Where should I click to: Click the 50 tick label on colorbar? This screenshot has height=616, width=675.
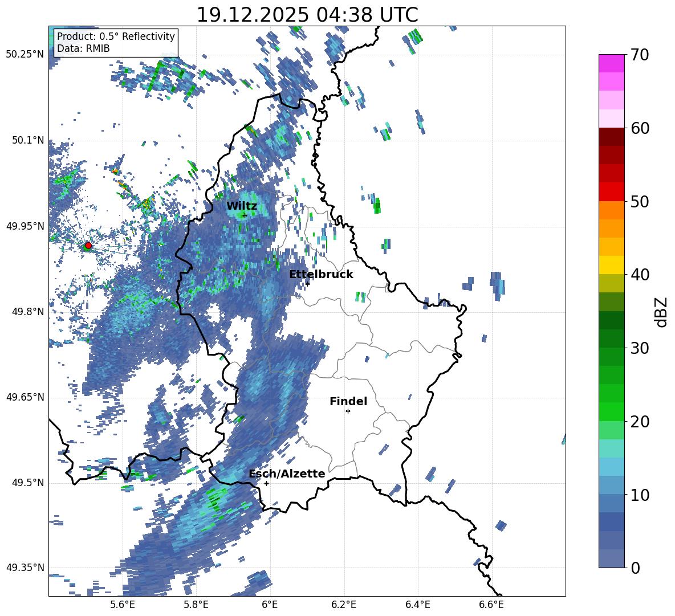(x=640, y=201)
